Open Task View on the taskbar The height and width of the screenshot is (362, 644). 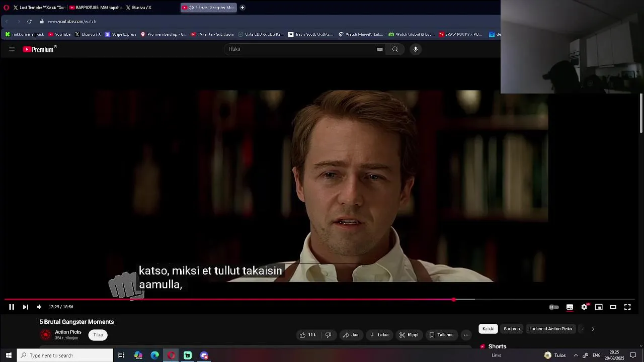(x=121, y=355)
